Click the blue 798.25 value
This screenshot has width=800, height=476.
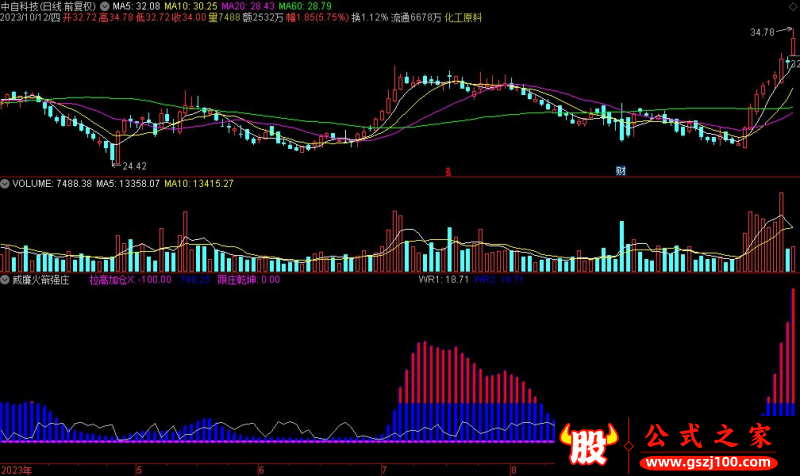coord(195,280)
